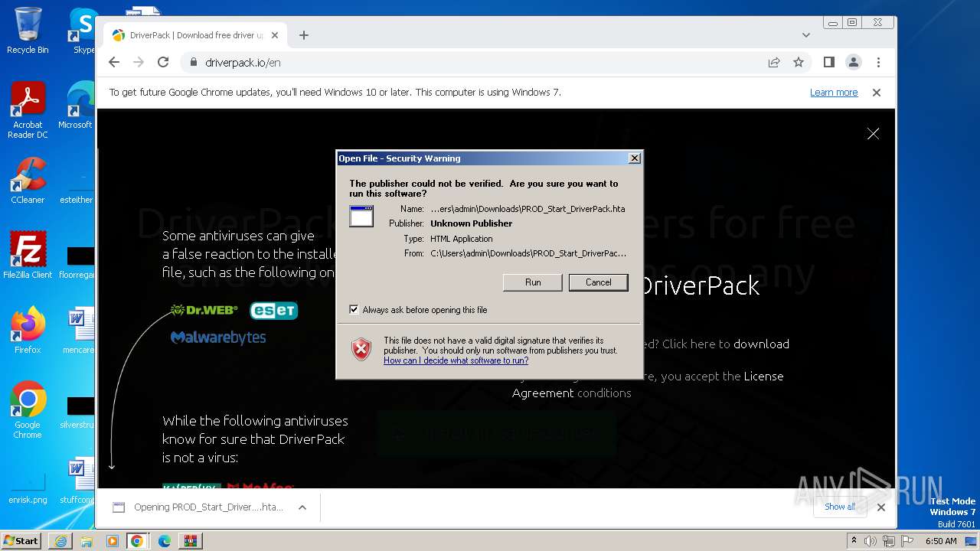
Task: Open Microsoft Edge from the taskbar
Action: pyautogui.click(x=164, y=541)
